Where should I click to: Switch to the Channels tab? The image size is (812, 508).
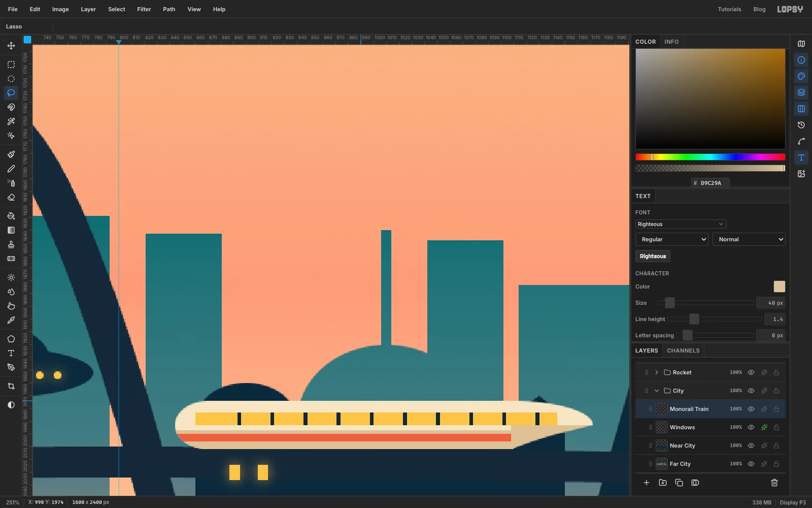click(683, 351)
